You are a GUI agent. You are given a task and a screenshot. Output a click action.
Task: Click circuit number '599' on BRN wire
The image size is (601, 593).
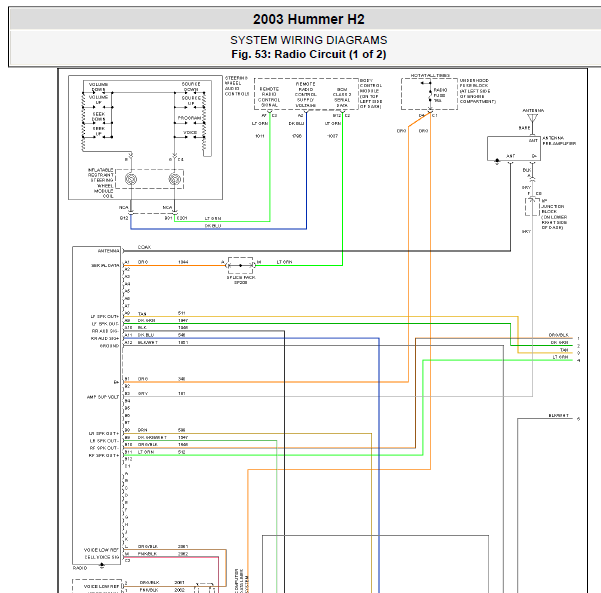(x=182, y=430)
